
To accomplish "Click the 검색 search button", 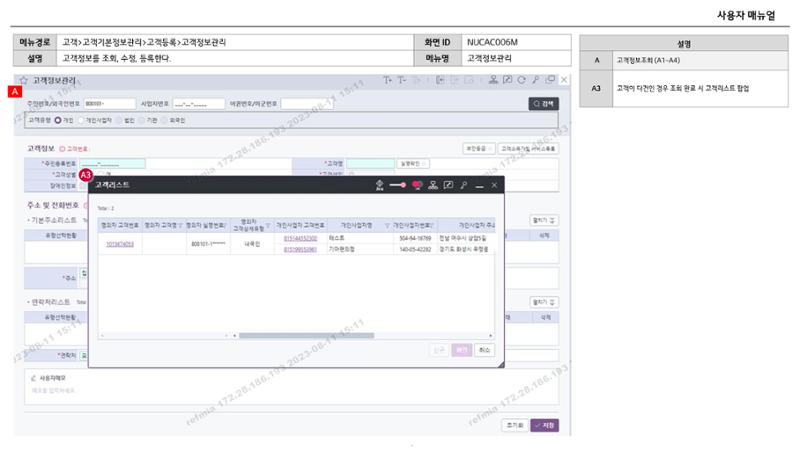I will (x=543, y=104).
